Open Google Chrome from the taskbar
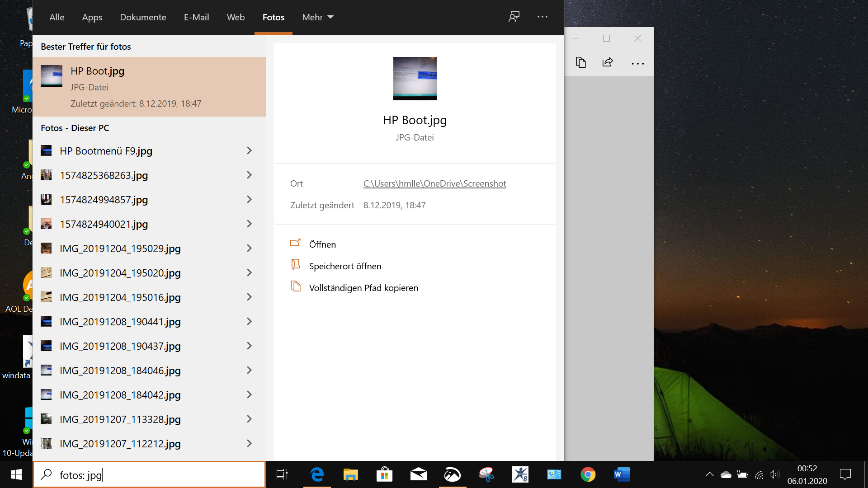The image size is (868, 488). [x=588, y=474]
